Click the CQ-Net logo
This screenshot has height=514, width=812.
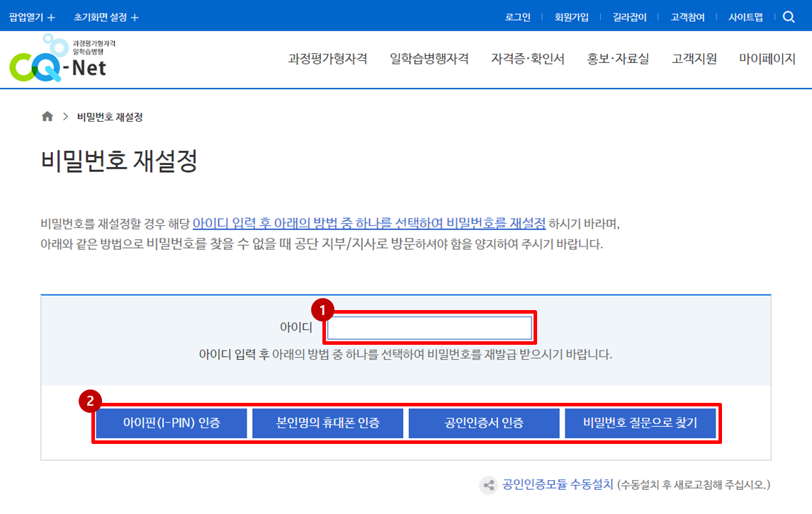tap(62, 59)
